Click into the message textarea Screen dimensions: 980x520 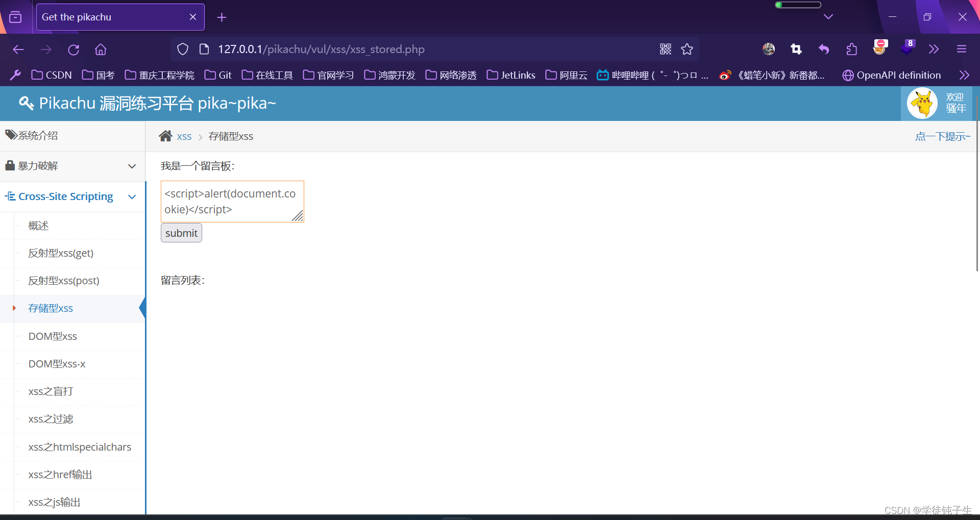click(x=232, y=202)
